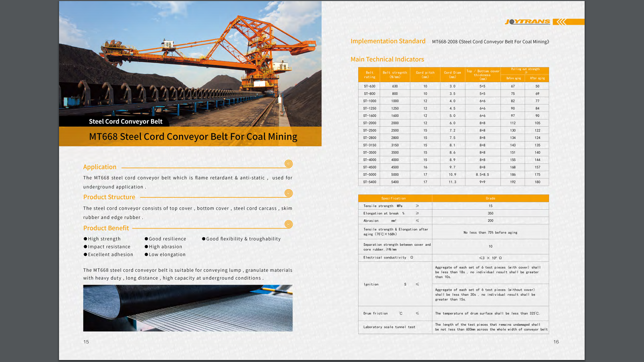Click the 'Elongation at break' row label
Viewport: 644px width, 362px height.
(x=384, y=214)
